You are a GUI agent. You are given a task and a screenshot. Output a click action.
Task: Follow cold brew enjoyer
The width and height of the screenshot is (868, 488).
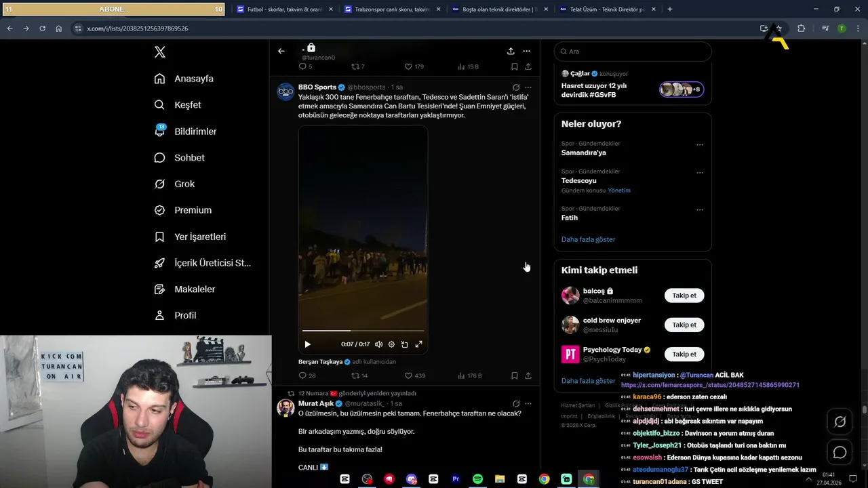(x=684, y=325)
